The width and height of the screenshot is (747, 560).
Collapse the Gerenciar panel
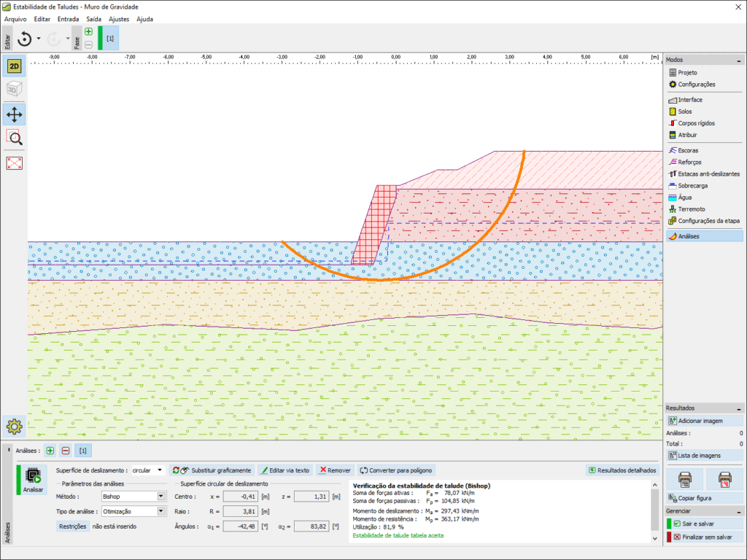(x=739, y=512)
